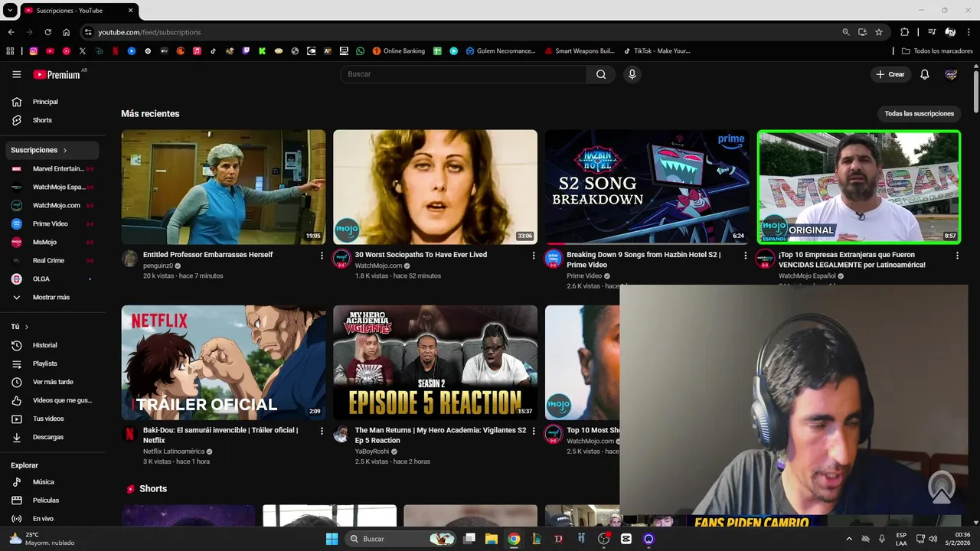Viewport: 980px width, 551px height.
Task: Open X (Twitter) bookmark icon
Action: [83, 51]
